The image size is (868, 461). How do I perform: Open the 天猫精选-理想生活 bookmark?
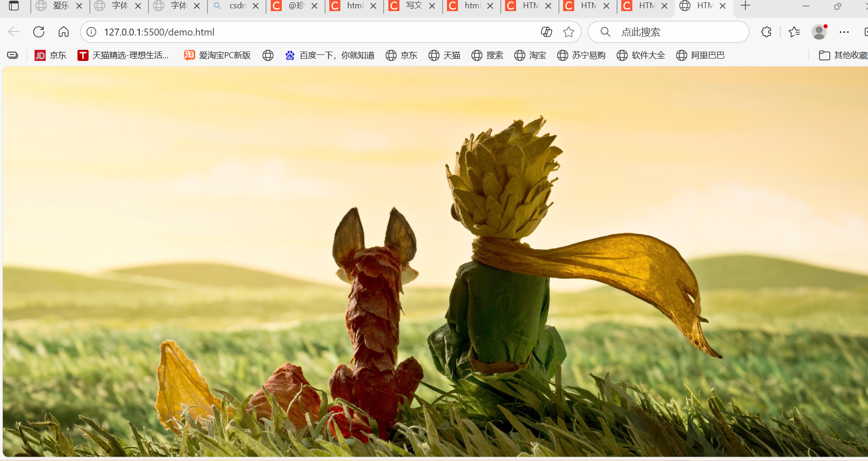[123, 55]
